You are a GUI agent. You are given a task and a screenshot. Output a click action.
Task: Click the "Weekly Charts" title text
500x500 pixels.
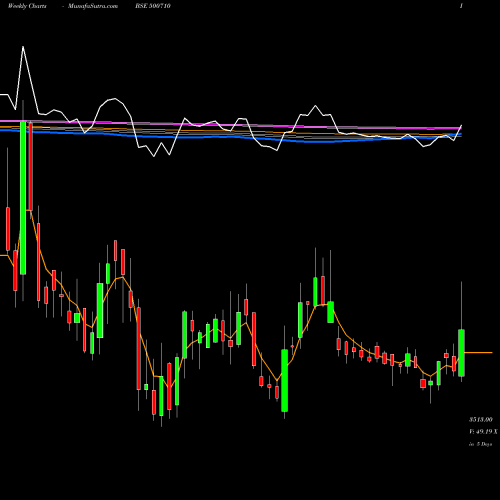click(x=27, y=6)
